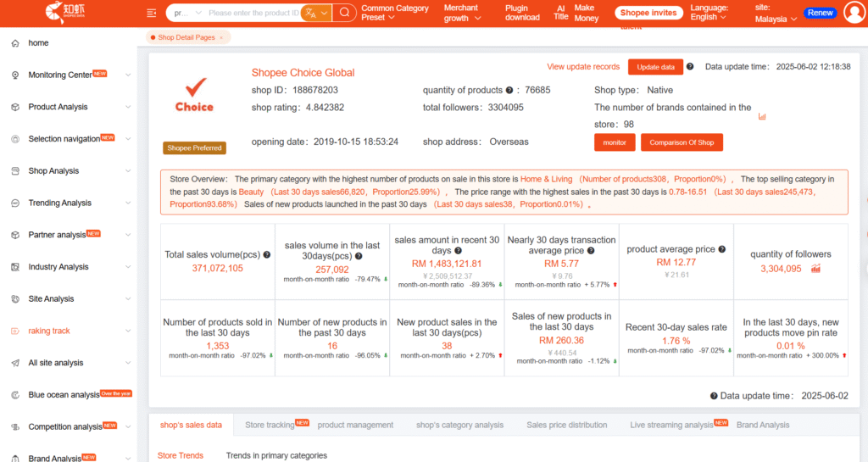Screen dimensions: 868x462
Task: Open the Language English dropdown
Action: (x=709, y=12)
